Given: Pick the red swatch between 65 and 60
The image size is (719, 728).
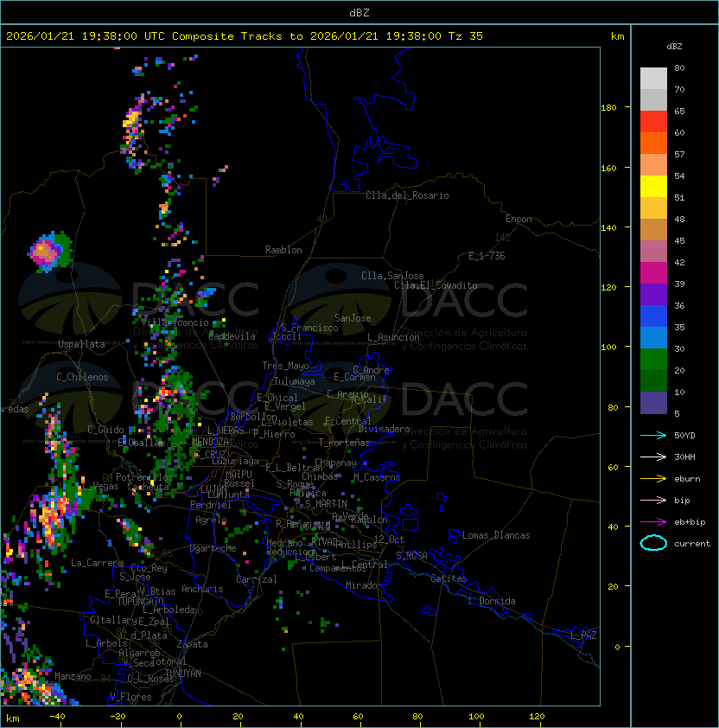Looking at the screenshot, I should click(653, 121).
